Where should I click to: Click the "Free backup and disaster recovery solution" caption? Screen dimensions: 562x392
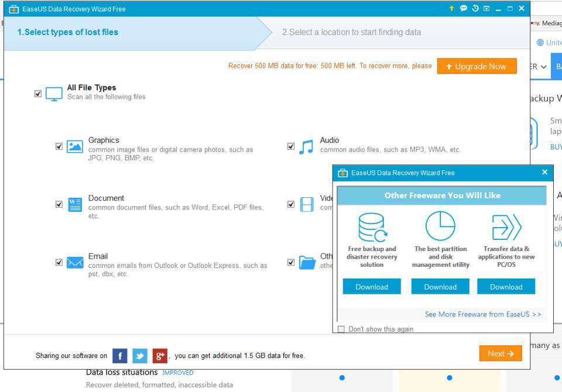coord(372,257)
